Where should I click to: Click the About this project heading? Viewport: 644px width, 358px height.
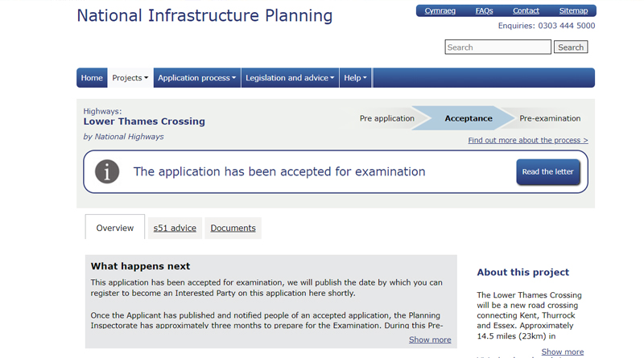click(522, 272)
